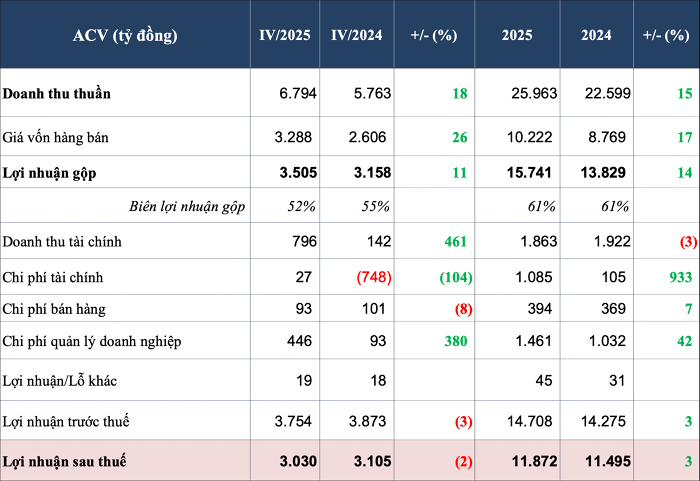The width and height of the screenshot is (700, 481).
Task: Click the 11.872 yearly profit cell
Action: [530, 460]
